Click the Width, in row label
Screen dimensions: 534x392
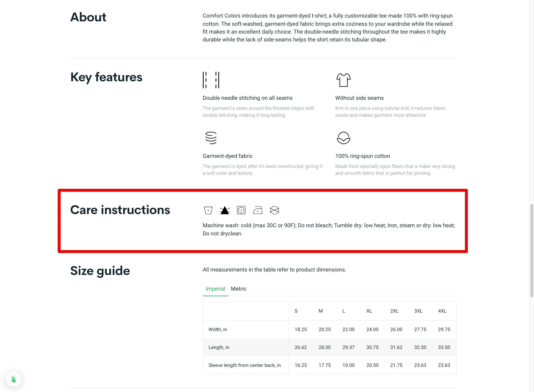[x=218, y=330]
